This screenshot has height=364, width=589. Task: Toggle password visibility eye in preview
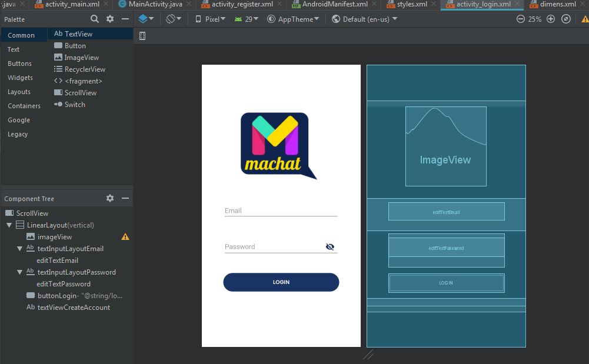(330, 246)
